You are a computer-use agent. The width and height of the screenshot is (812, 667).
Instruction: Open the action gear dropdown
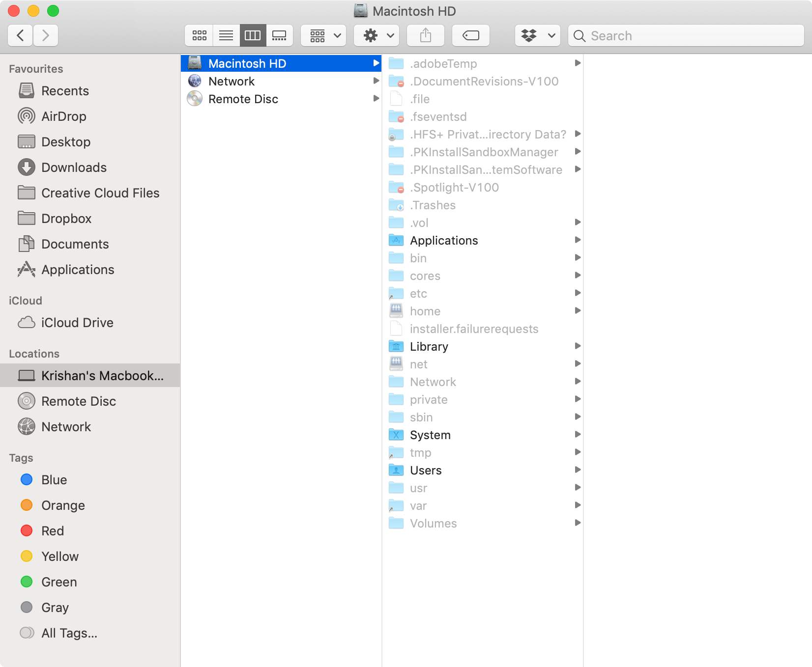point(376,35)
